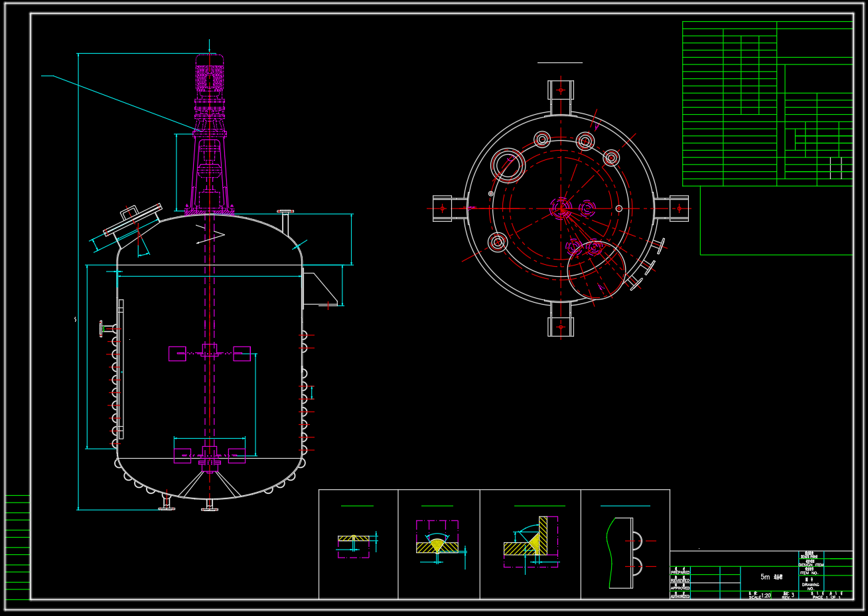Select the bottom support lug in plan view

point(561,326)
